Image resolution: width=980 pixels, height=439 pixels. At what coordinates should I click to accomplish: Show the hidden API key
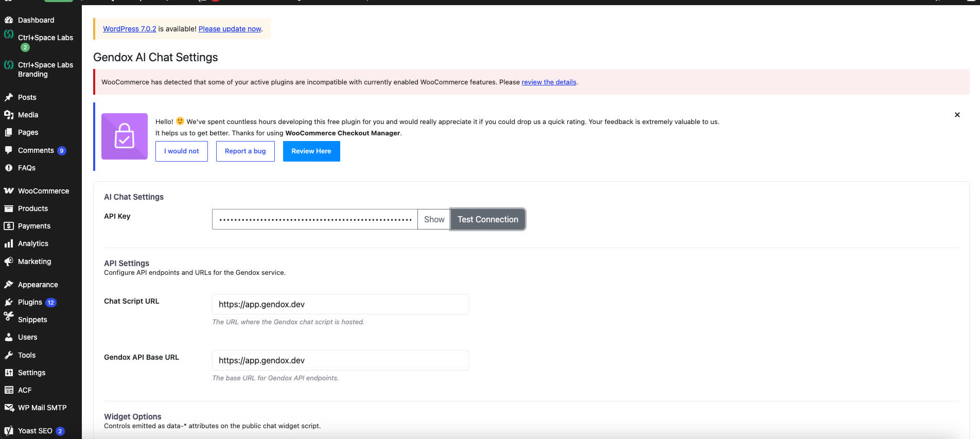point(434,219)
